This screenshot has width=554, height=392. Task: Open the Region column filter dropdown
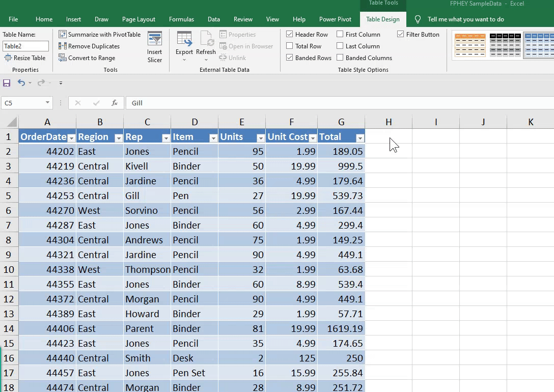click(x=118, y=137)
